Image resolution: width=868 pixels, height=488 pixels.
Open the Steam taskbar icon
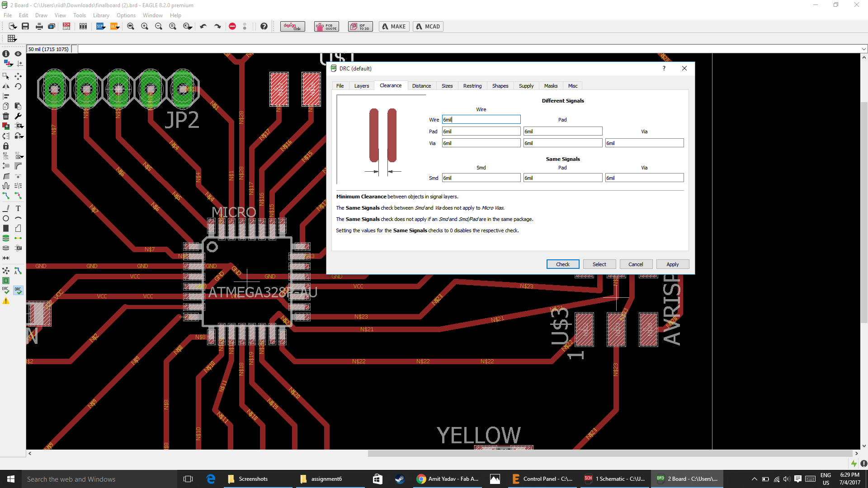[x=400, y=479]
